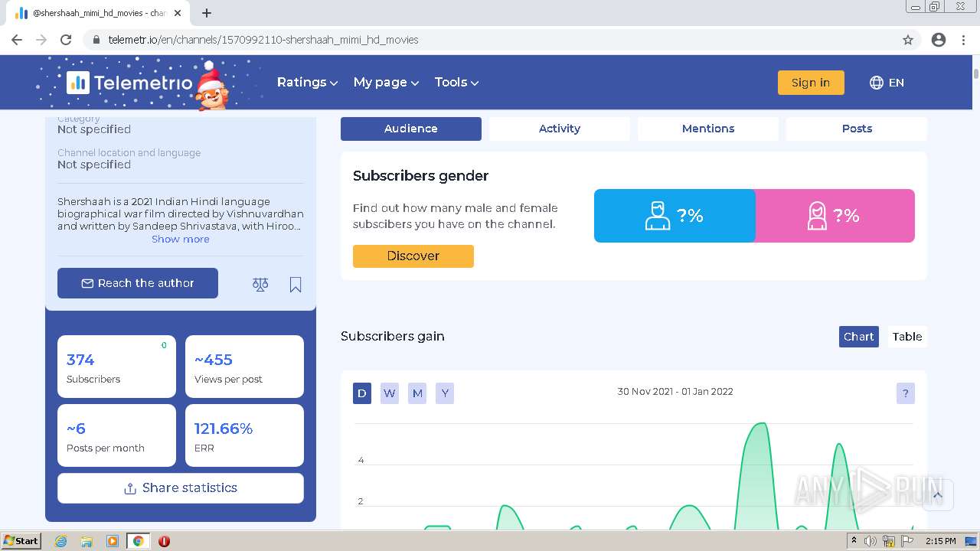Click the red stop taskbar icon
This screenshot has width=980, height=551.
pos(164,541)
